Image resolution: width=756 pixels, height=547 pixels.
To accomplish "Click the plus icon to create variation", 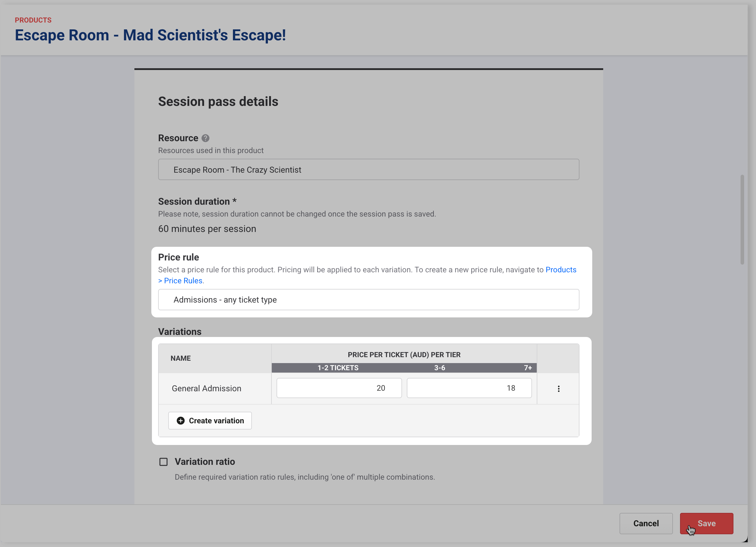I will coord(181,421).
